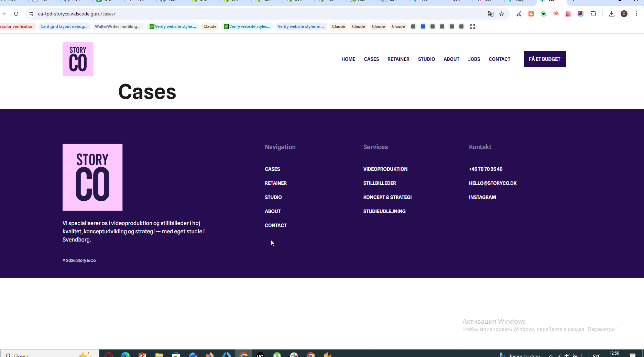Call the +45 70 70 25 40 number

point(485,169)
